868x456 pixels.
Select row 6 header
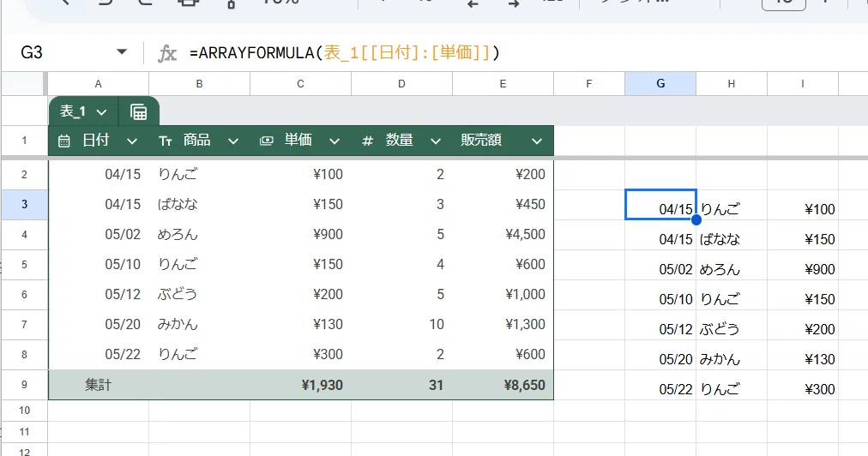(x=24, y=294)
